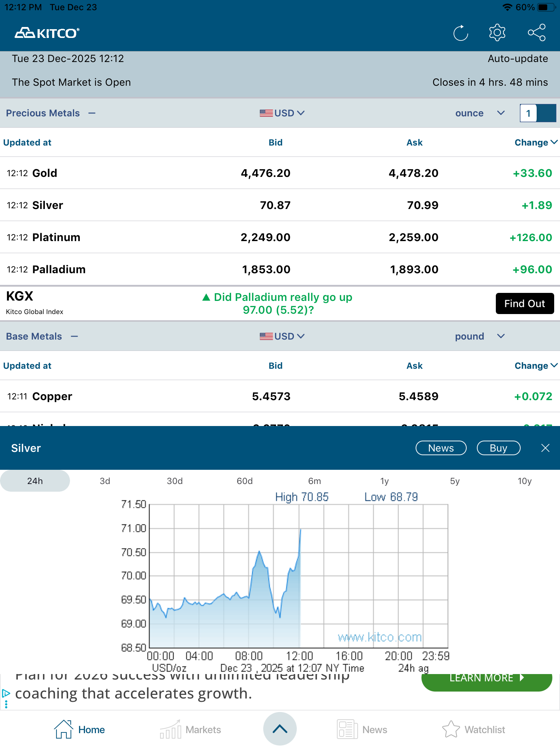Open the Platinum price row
Viewport: 560px width, 747px height.
(x=280, y=237)
